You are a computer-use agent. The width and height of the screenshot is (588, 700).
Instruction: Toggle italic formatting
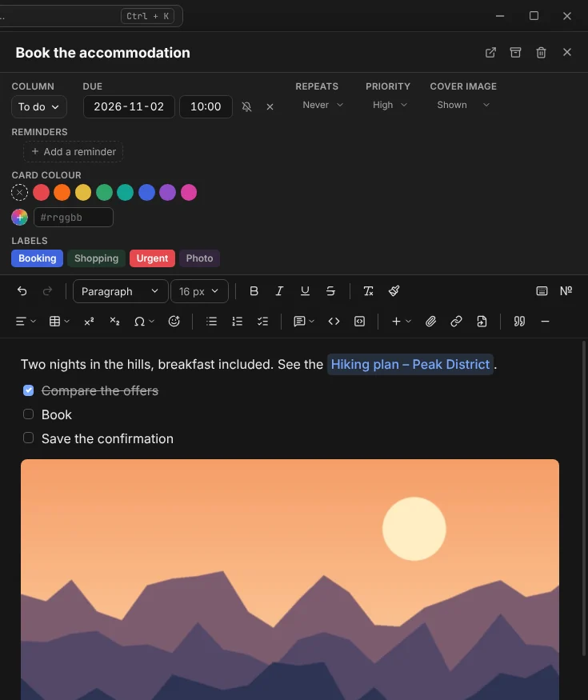click(279, 291)
